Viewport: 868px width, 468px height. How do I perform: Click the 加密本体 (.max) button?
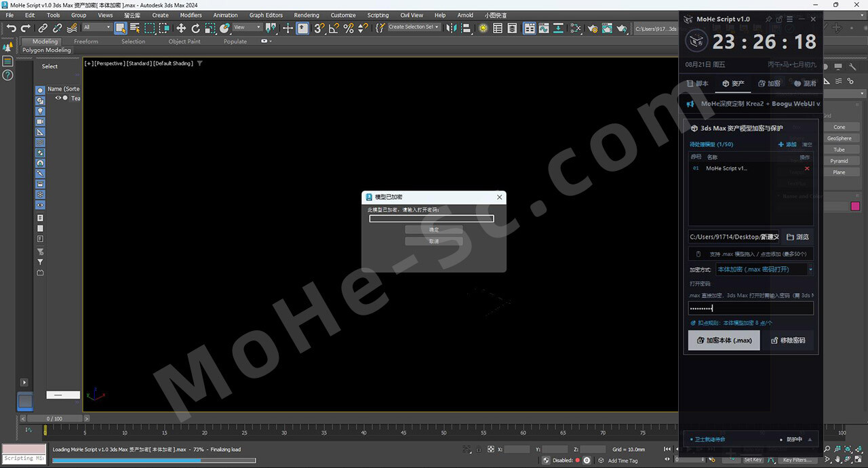coord(724,340)
